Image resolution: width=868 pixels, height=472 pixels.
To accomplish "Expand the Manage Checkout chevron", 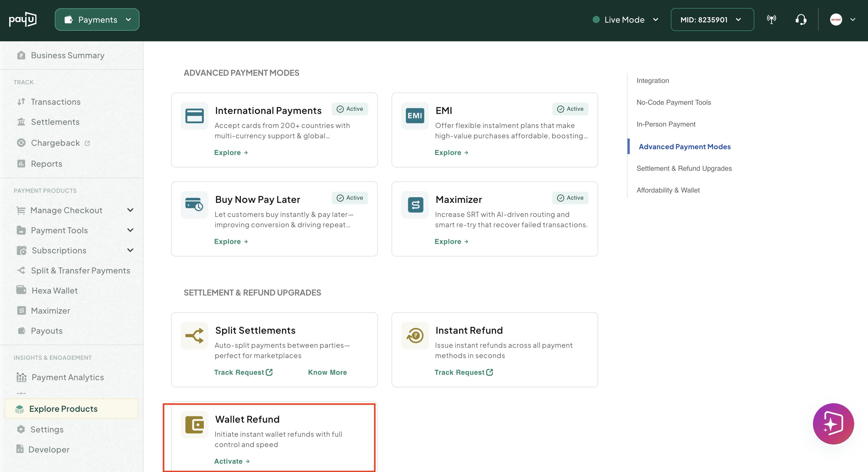I will coord(130,210).
